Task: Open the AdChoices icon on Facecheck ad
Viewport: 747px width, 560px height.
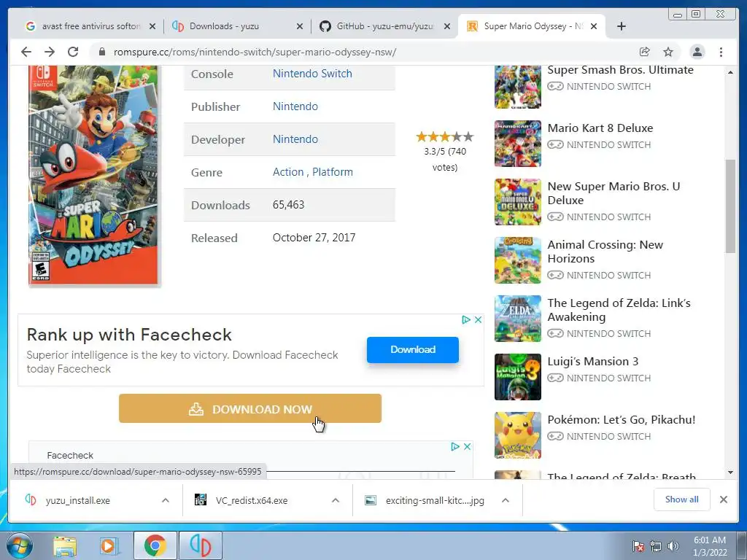Action: [466, 319]
